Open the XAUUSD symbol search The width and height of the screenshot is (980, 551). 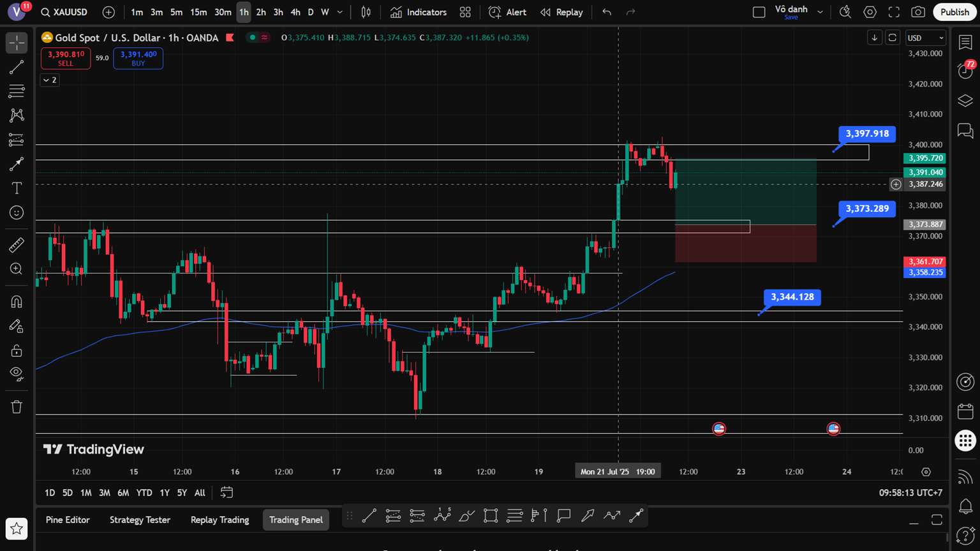[64, 12]
